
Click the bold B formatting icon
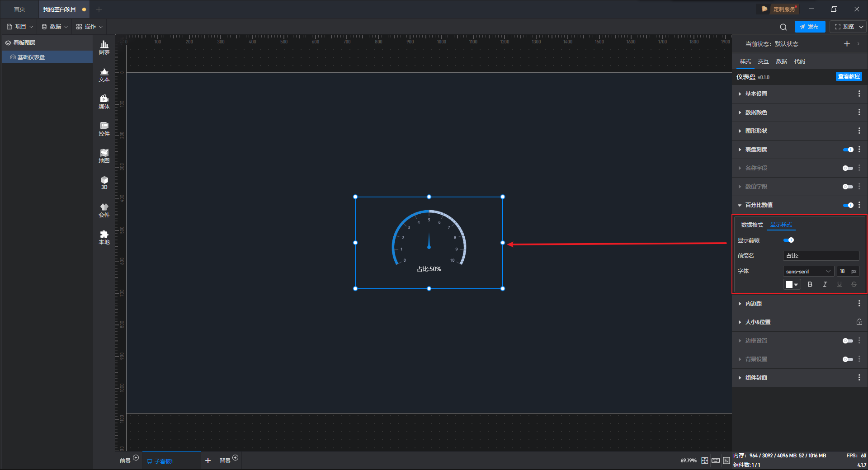point(810,284)
